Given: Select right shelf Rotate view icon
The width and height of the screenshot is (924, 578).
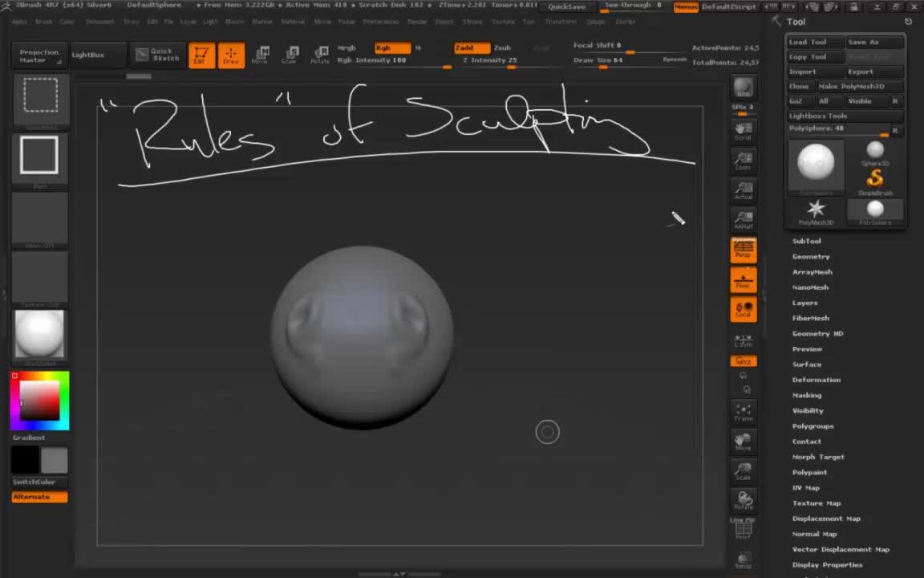Looking at the screenshot, I should click(743, 500).
